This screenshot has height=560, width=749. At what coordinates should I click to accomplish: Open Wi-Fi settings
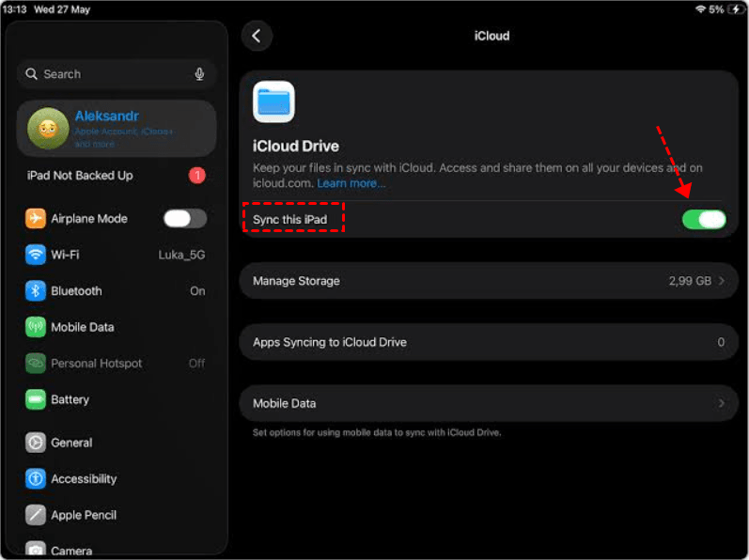coord(116,255)
